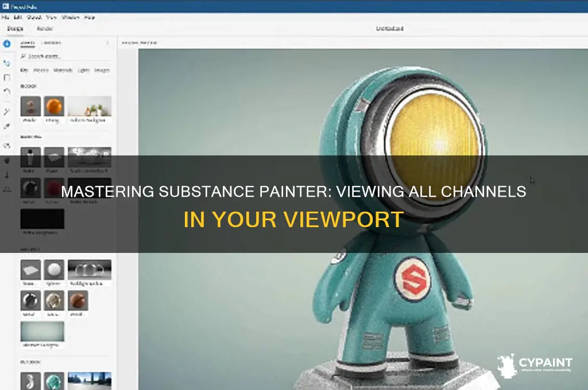Switch to the Libraries tab in the assets panel

[x=52, y=43]
